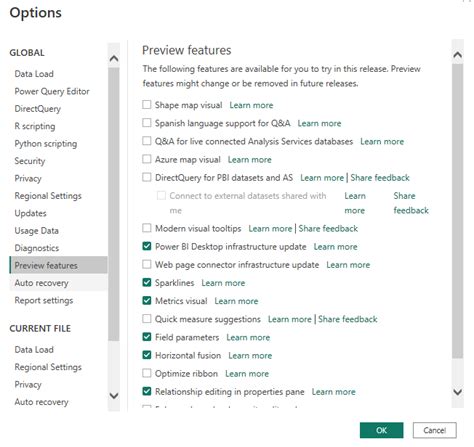This screenshot has height=447, width=474.
Task: Open the Auto recovery section under GLOBAL
Action: [x=41, y=283]
